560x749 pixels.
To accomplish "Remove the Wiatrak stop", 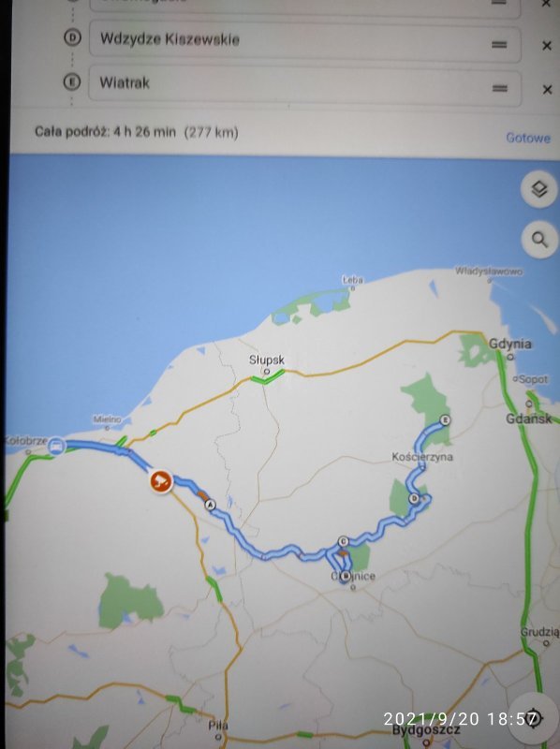I will coord(547,89).
